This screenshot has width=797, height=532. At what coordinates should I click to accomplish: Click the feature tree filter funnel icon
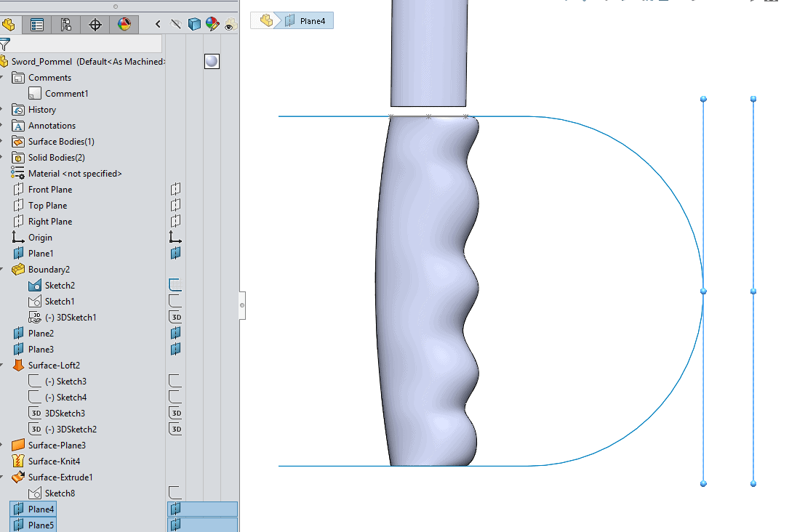(x=5, y=44)
